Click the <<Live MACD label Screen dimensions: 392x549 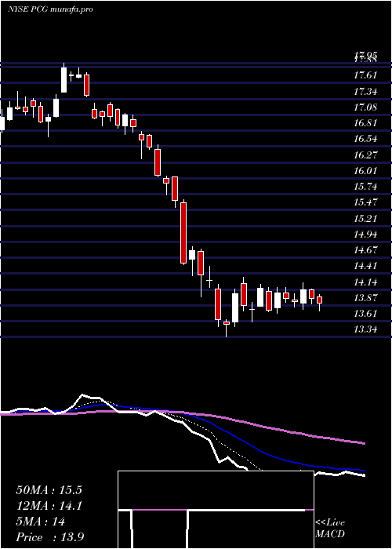[330, 529]
